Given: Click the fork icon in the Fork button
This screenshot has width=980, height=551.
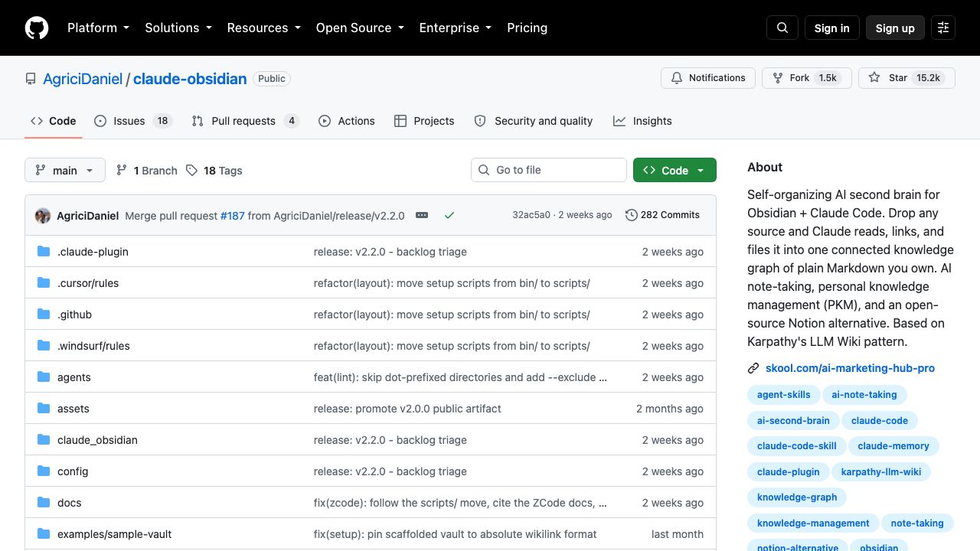Looking at the screenshot, I should point(778,78).
